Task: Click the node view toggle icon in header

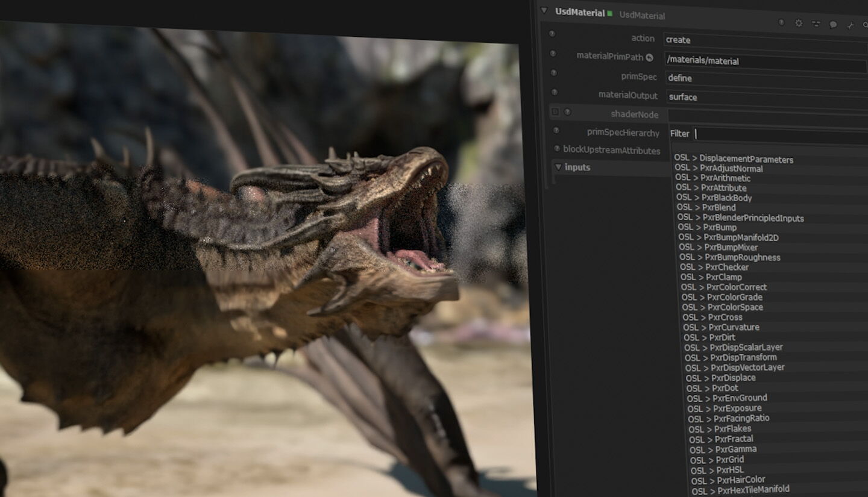Action: click(816, 24)
